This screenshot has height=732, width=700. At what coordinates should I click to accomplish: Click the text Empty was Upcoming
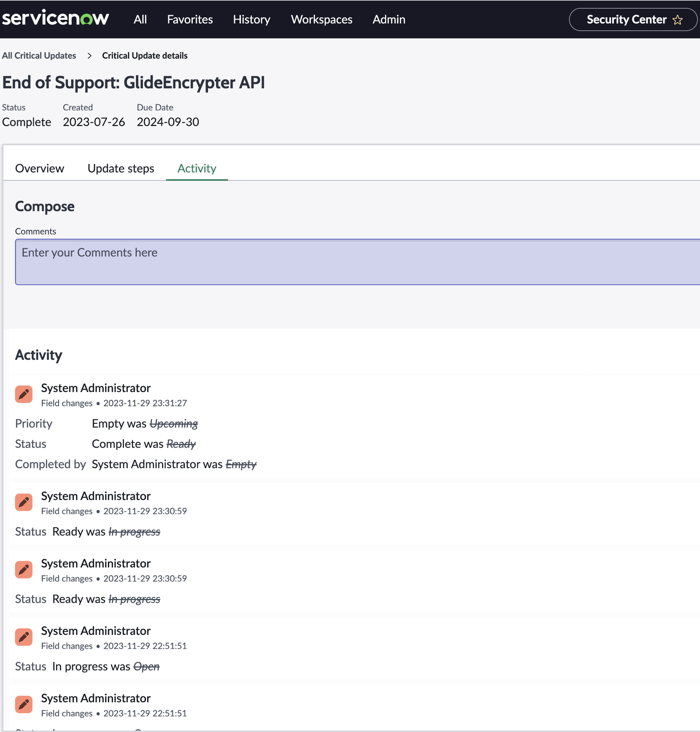tap(145, 424)
